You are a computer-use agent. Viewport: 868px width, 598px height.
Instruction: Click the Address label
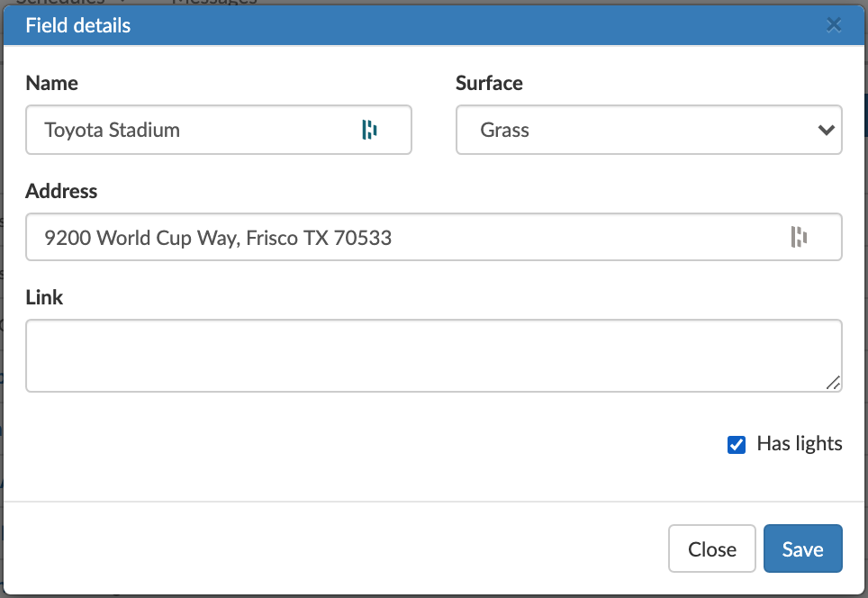pyautogui.click(x=61, y=191)
